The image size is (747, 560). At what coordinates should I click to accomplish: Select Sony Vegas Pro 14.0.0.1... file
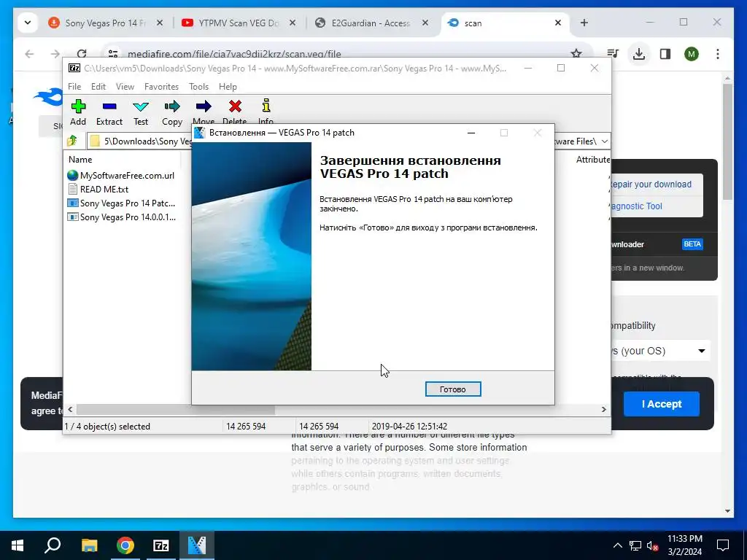tap(122, 217)
